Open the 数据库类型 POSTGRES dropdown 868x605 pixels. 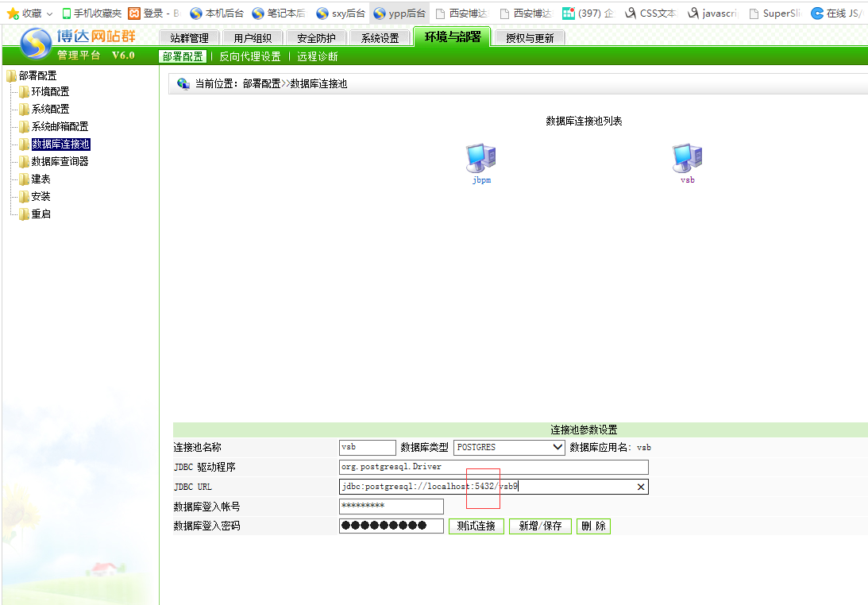(x=509, y=448)
